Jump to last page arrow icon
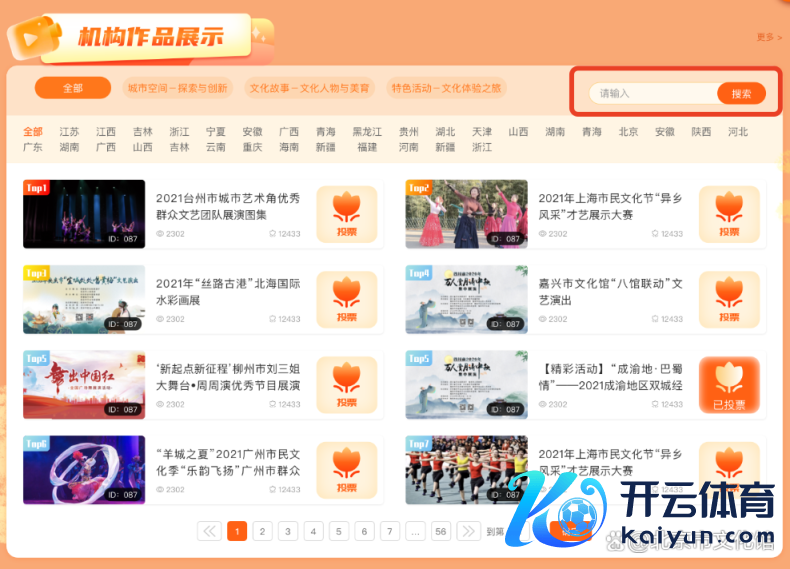The height and width of the screenshot is (569, 790). click(x=468, y=531)
